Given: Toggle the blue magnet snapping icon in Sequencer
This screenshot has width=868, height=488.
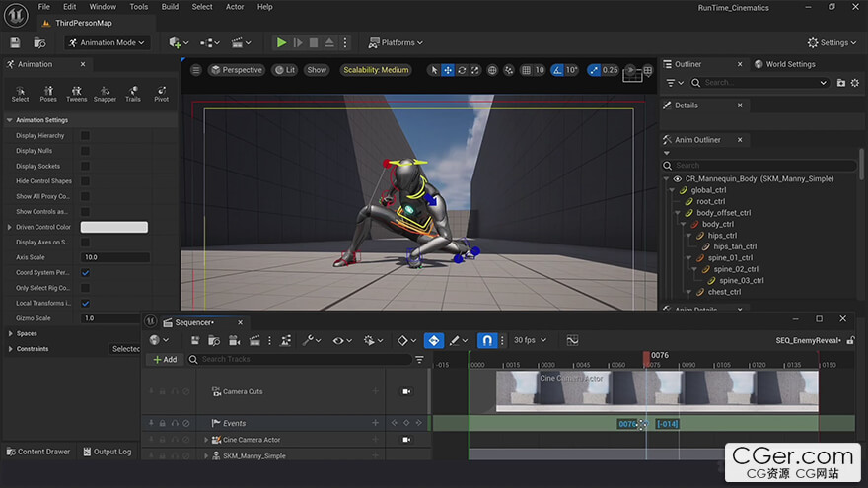Looking at the screenshot, I should [x=486, y=340].
